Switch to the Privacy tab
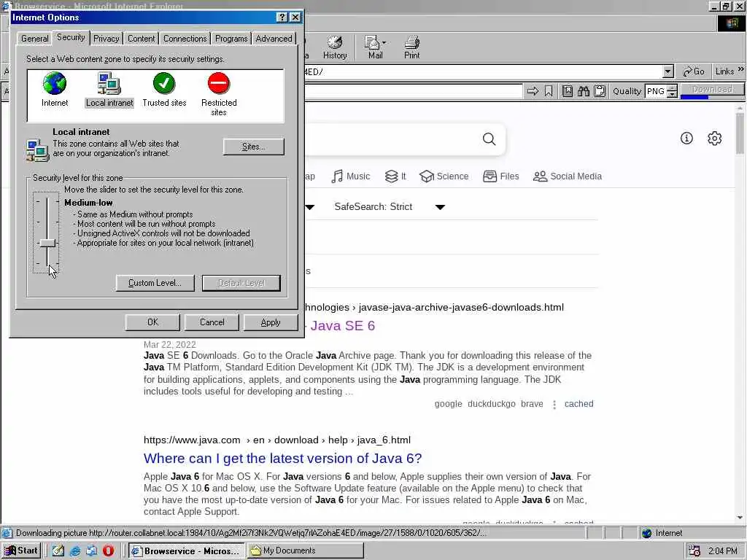 (107, 39)
